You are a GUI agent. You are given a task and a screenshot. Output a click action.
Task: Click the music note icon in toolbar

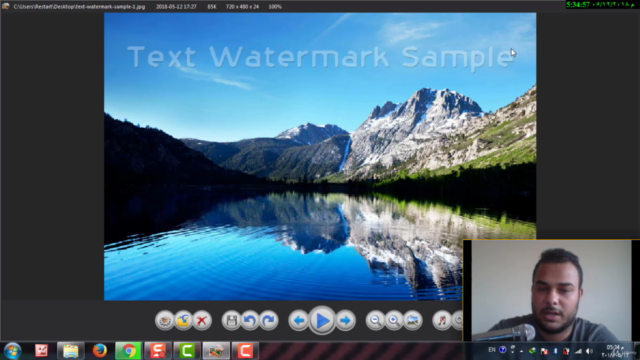click(x=442, y=320)
